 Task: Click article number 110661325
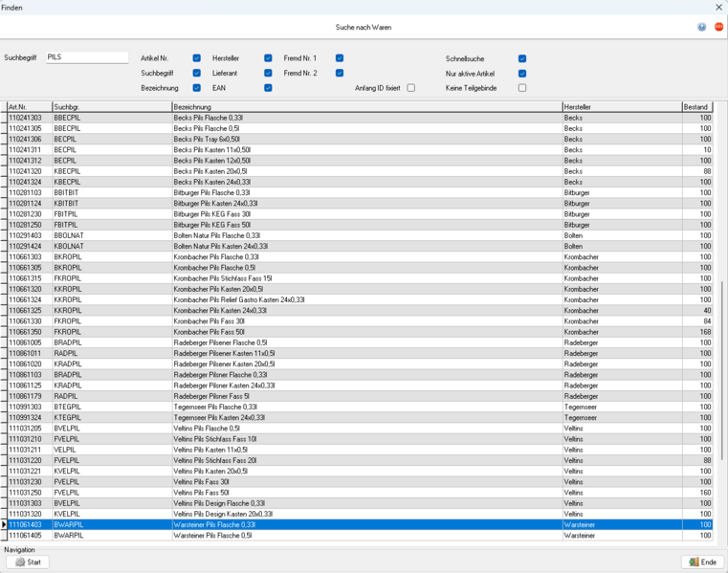tap(25, 311)
